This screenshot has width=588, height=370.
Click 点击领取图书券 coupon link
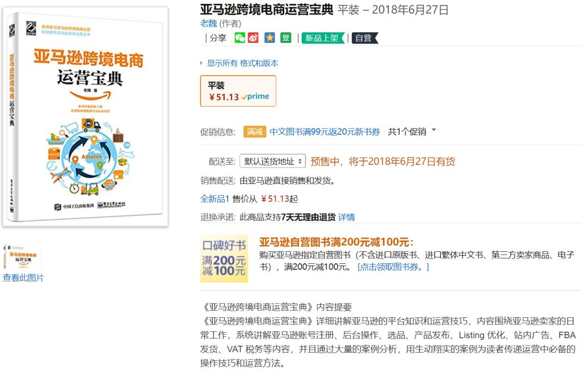393,267
